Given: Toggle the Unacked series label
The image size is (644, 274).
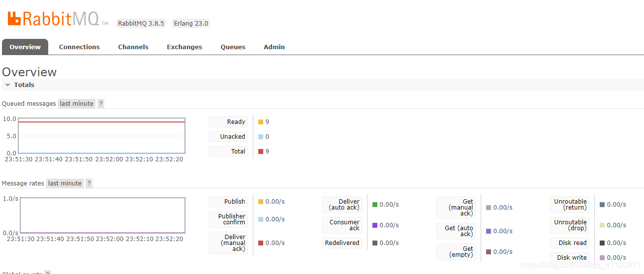Looking at the screenshot, I should tap(228, 136).
